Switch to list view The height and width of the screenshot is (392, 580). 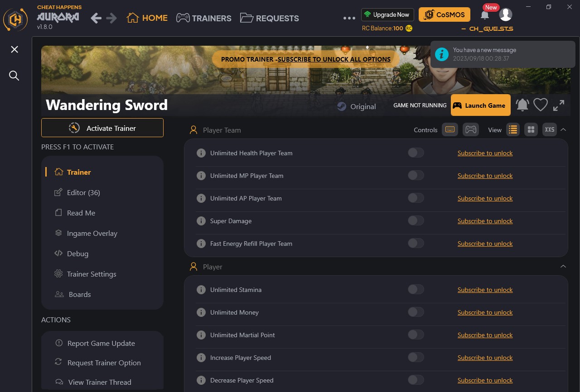click(x=513, y=130)
